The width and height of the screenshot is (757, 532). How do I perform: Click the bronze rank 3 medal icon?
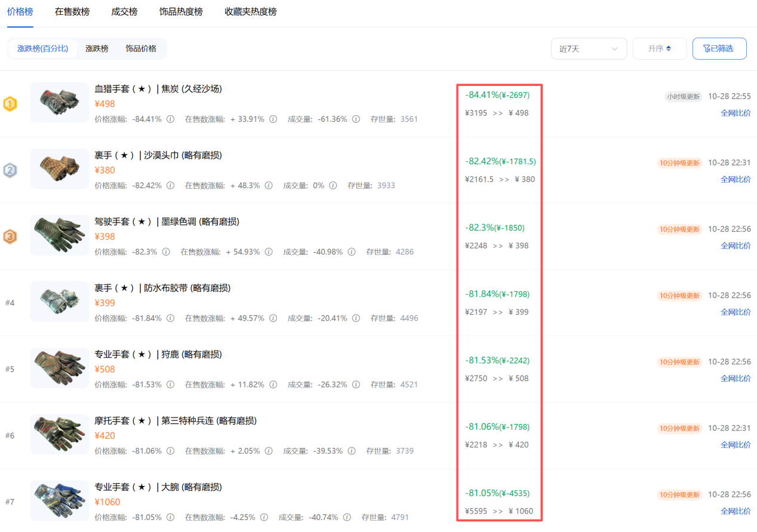coord(10,237)
